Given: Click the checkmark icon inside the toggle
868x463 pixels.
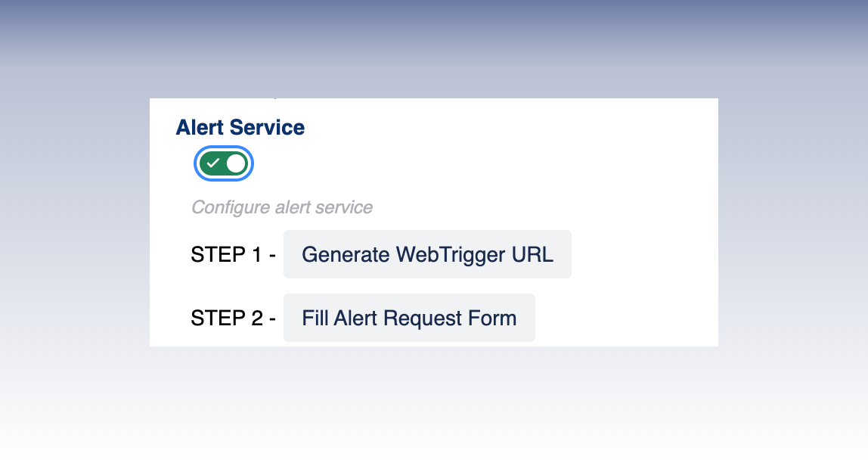Looking at the screenshot, I should pyautogui.click(x=213, y=163).
